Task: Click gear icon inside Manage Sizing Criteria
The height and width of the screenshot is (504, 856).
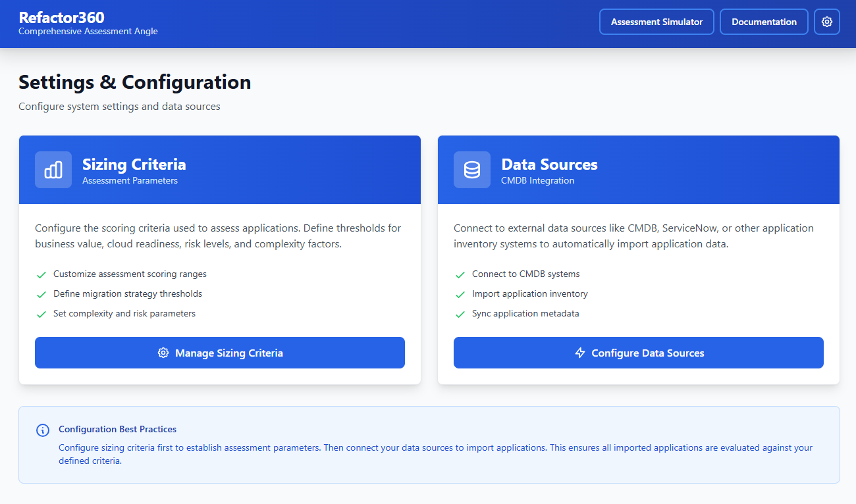Action: (x=163, y=353)
